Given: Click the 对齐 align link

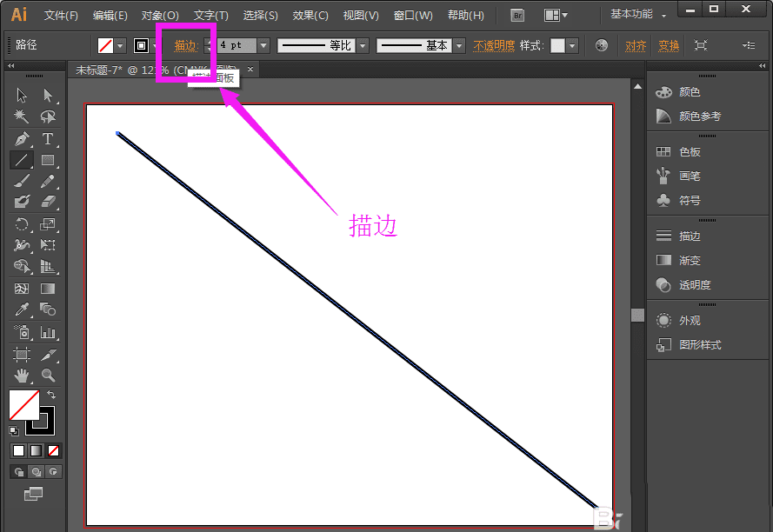Looking at the screenshot, I should coord(636,46).
